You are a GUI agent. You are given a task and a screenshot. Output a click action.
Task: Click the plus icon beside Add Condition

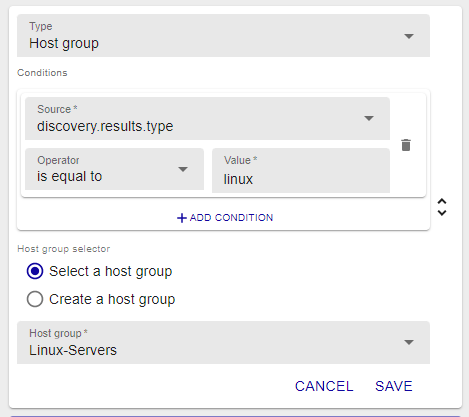pyautogui.click(x=182, y=218)
